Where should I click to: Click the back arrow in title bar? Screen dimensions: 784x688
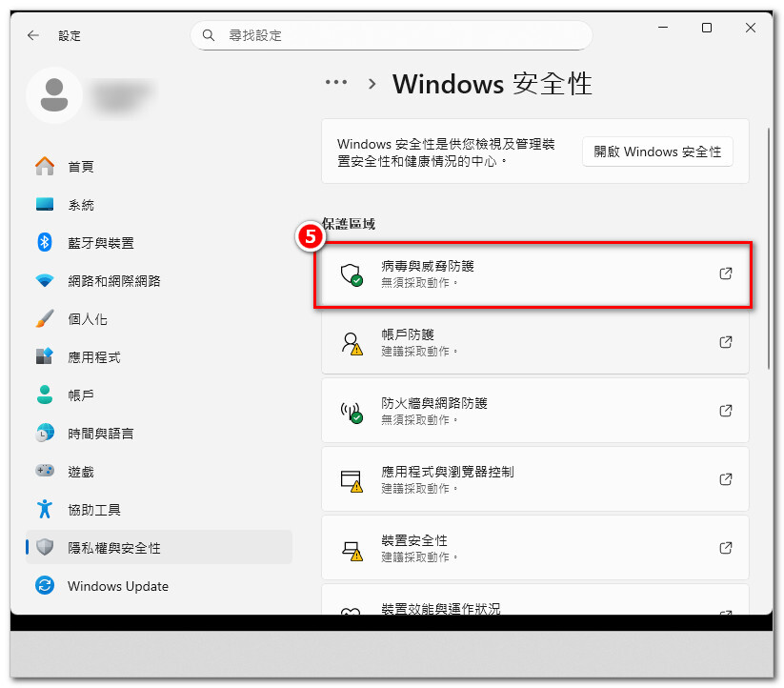click(33, 35)
